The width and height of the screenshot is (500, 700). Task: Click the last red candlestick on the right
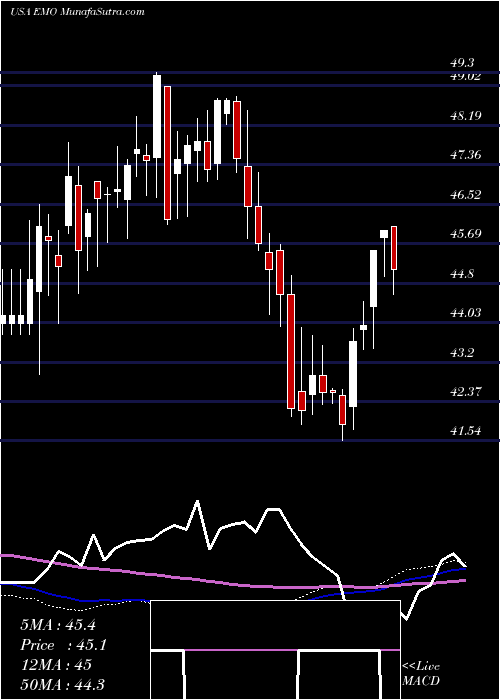394,248
